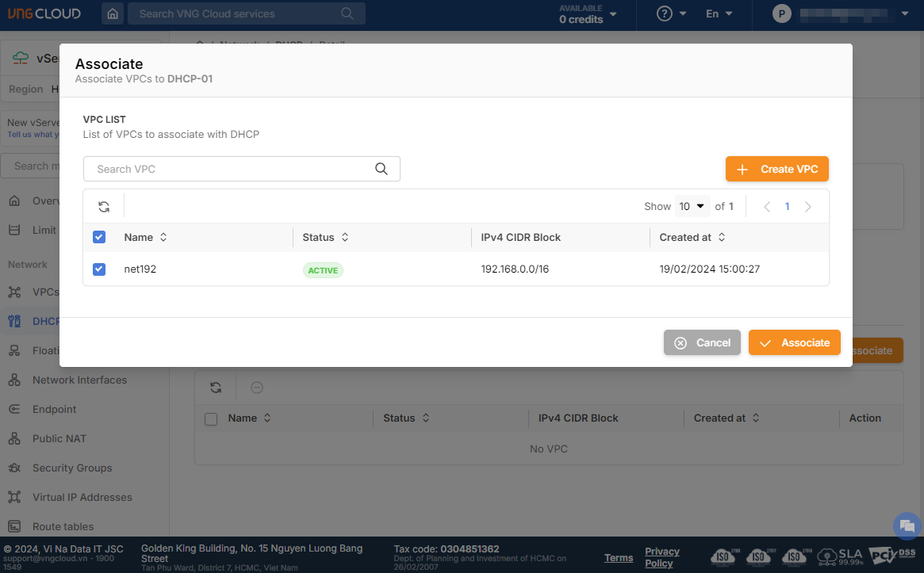Click the Route tables sidebar icon
This screenshot has width=924, height=573.
click(x=14, y=527)
